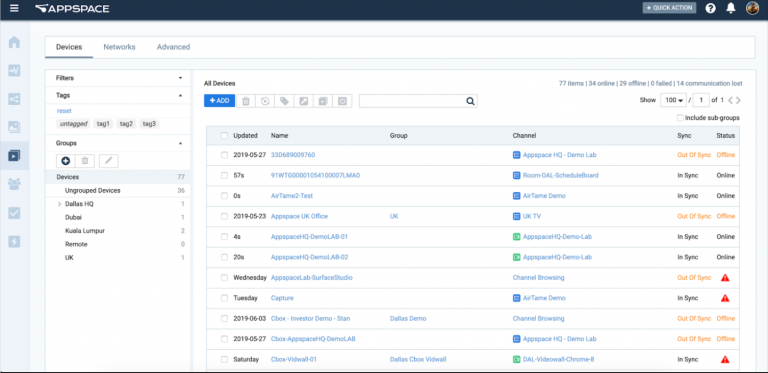768x373 pixels.
Task: Open the Dallas Cbox Vidwall group link
Action: [x=418, y=359]
